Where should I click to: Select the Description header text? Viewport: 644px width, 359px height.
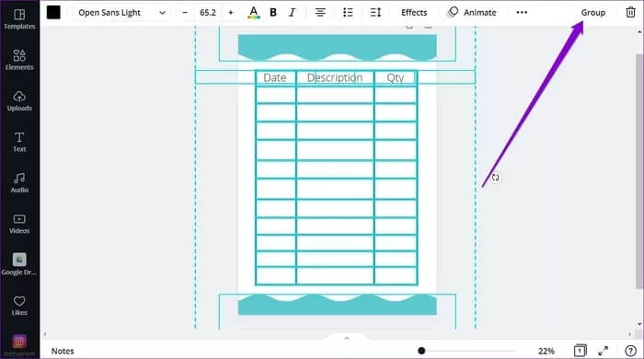pos(335,77)
